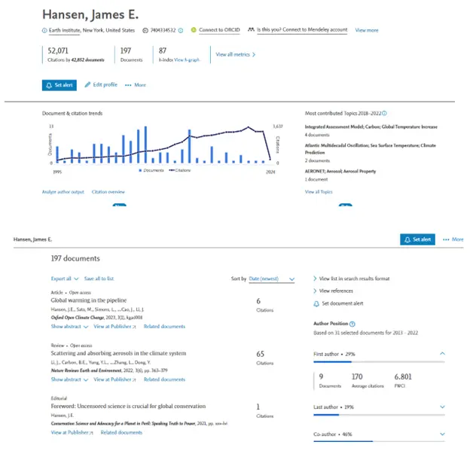Collapse the First author section chevron
Screen dimensions: 476x457
[442, 354]
